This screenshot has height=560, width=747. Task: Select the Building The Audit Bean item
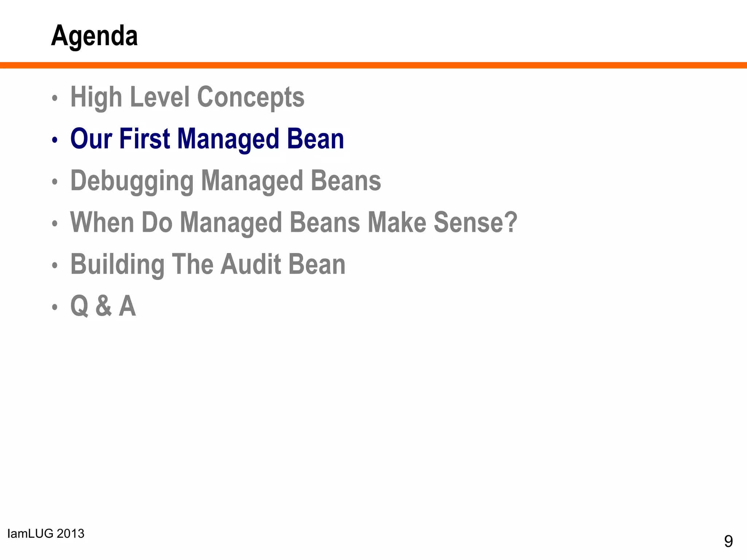pos(208,264)
